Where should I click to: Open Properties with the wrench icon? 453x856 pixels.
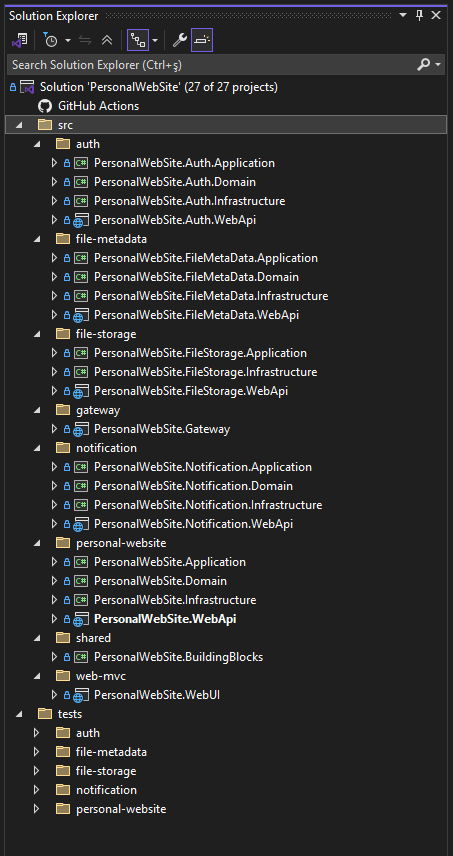tap(179, 40)
